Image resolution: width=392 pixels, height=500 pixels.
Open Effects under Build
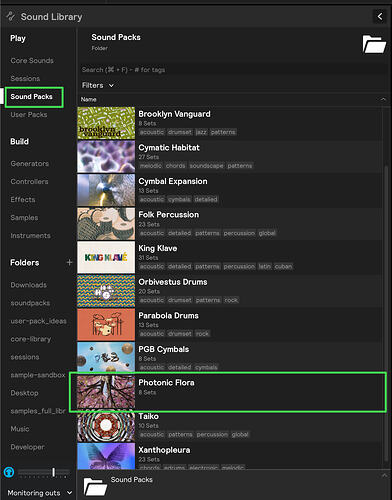tap(23, 199)
